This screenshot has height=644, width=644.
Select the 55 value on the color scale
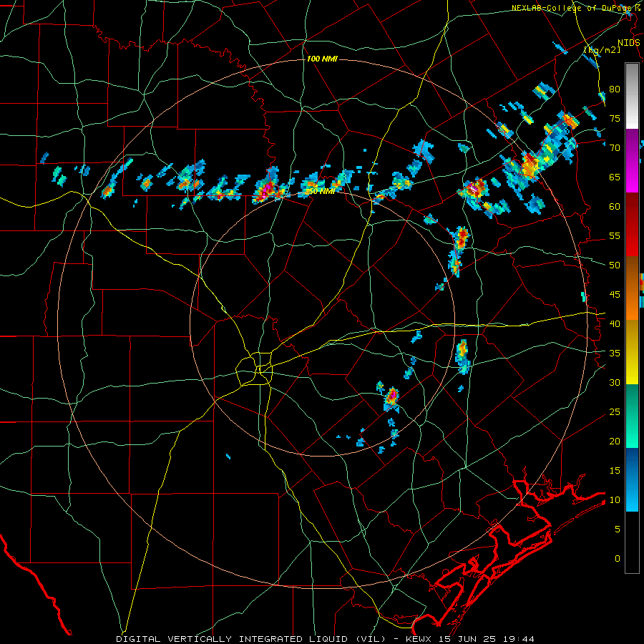[x=615, y=235]
